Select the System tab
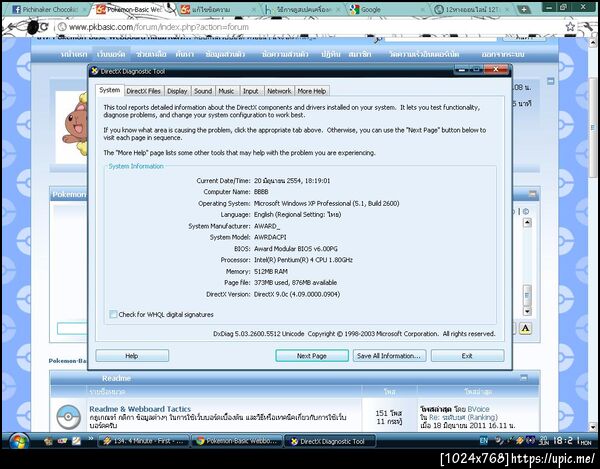 (109, 90)
